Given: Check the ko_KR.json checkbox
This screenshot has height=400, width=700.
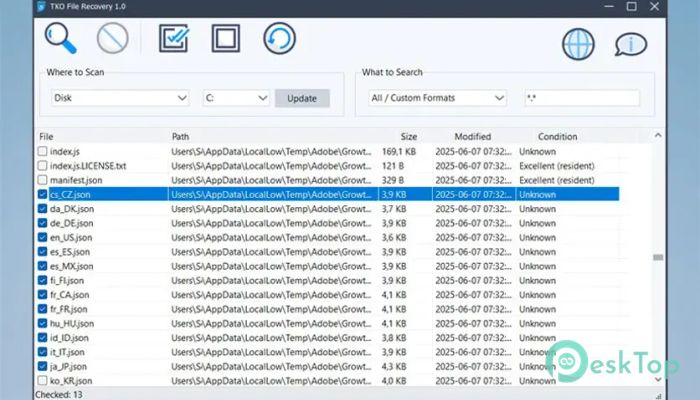Looking at the screenshot, I should [42, 380].
